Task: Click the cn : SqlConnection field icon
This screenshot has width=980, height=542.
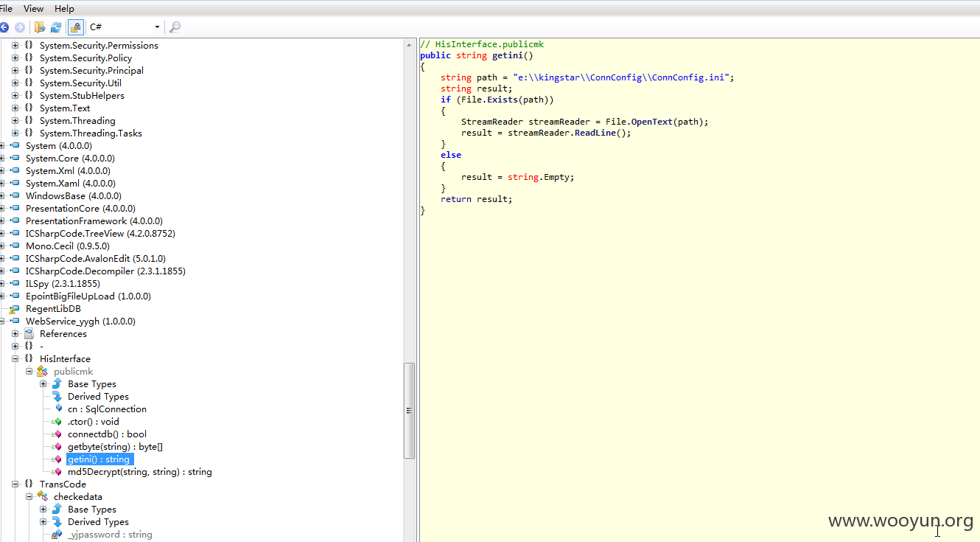Action: (58, 409)
